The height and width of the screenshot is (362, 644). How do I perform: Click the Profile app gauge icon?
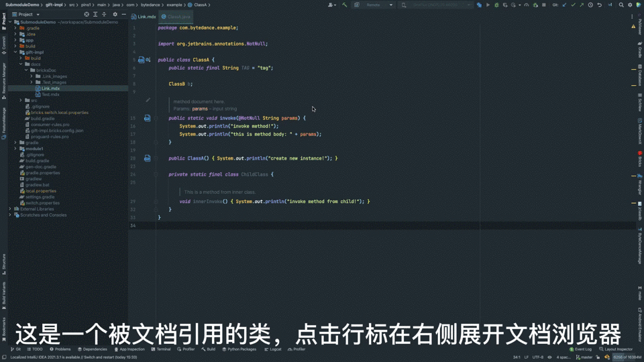(x=526, y=5)
